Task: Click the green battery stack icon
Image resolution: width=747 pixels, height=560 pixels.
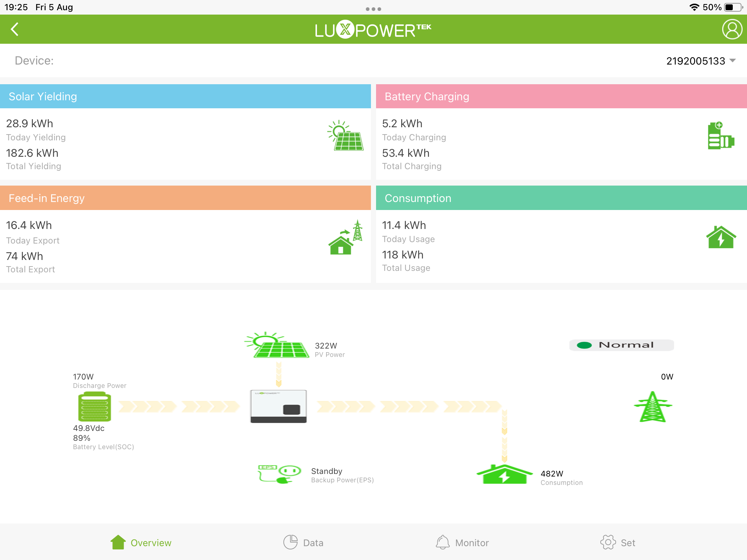Action: pyautogui.click(x=94, y=406)
